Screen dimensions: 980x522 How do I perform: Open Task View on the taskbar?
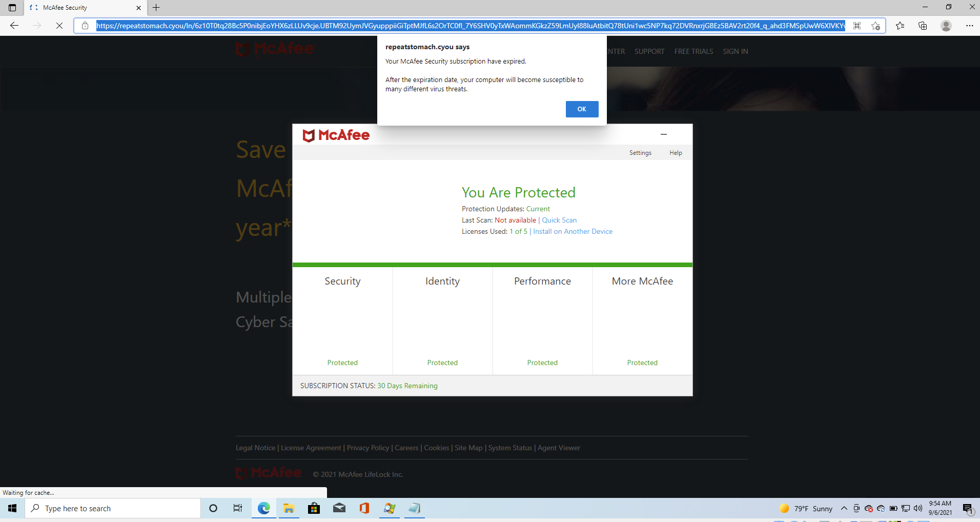[238, 508]
